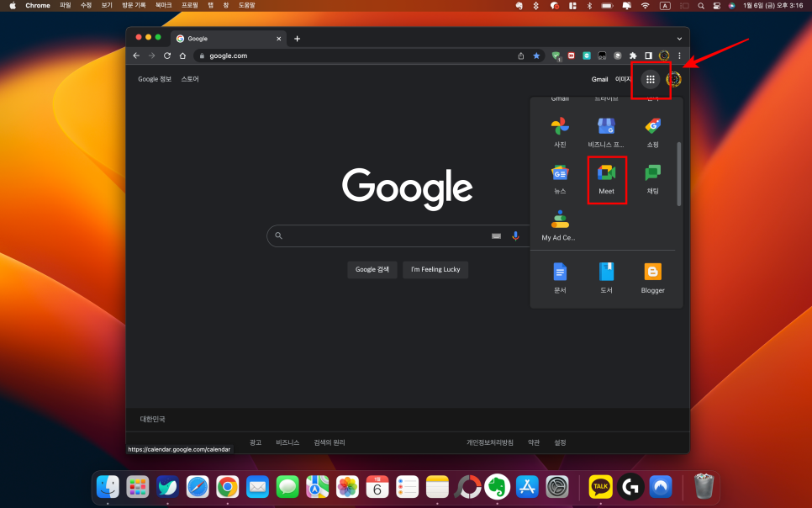Open the 개인정보처리방침 footer link
812x508 pixels.
(x=490, y=442)
